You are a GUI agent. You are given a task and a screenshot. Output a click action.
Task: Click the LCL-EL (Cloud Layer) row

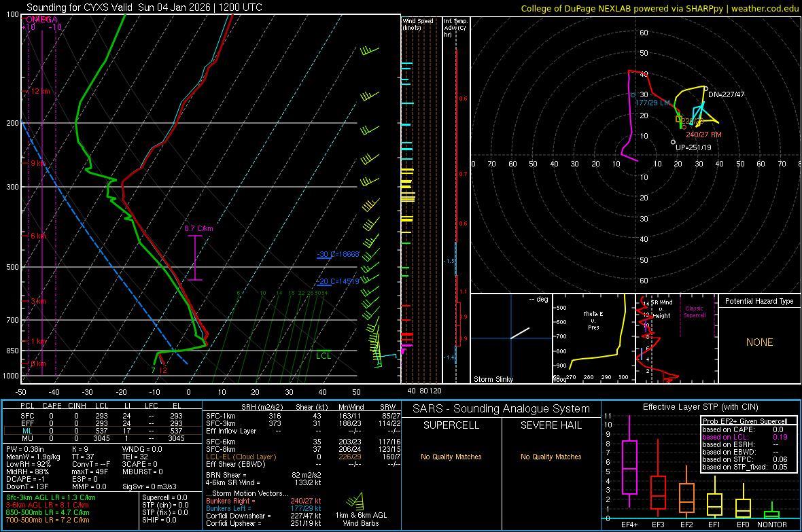pyautogui.click(x=303, y=457)
